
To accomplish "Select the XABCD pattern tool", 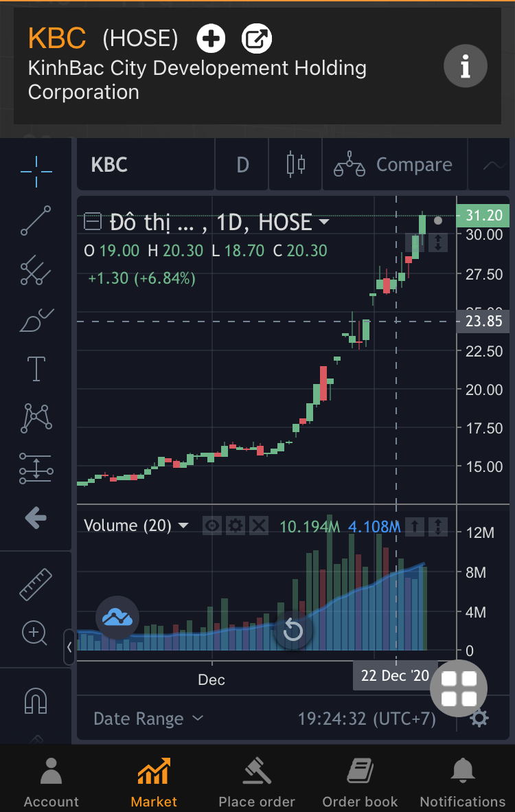I will (36, 418).
